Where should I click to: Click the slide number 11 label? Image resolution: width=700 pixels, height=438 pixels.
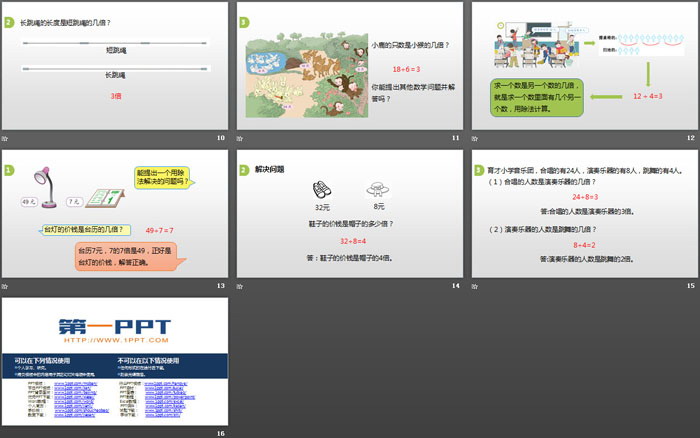tap(455, 137)
